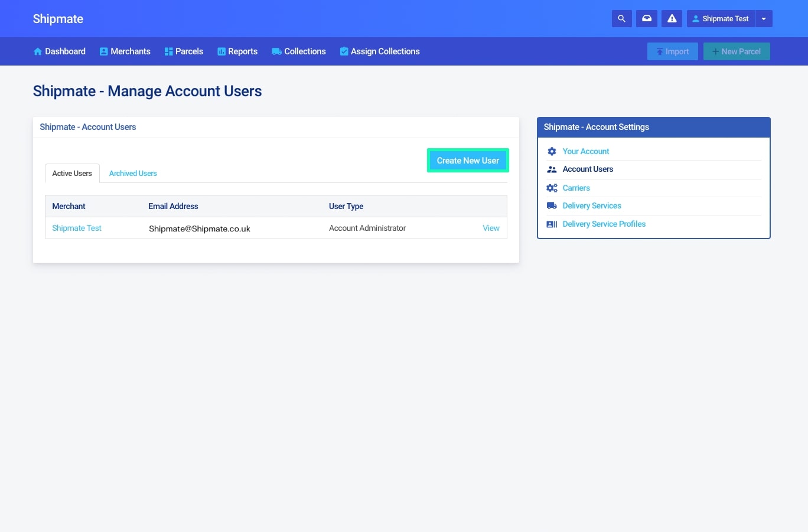Click the Create New User button
The width and height of the screenshot is (808, 532).
[x=468, y=161]
